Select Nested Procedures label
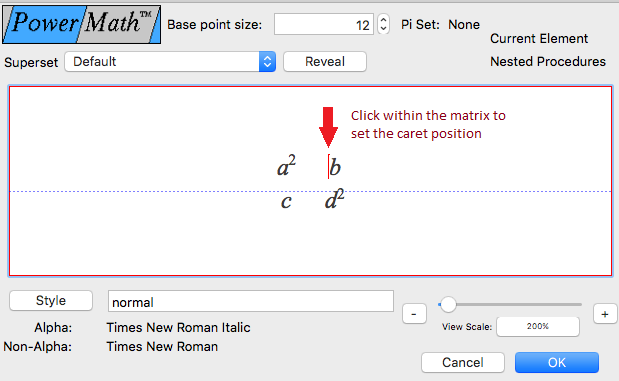Viewport: 619px width, 381px height. click(548, 61)
